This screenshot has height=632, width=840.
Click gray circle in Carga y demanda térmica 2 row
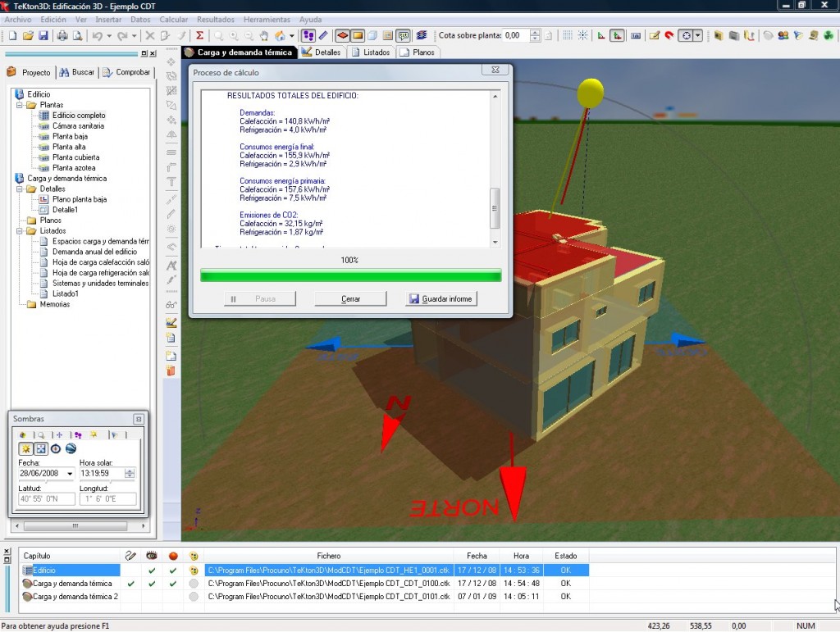194,597
